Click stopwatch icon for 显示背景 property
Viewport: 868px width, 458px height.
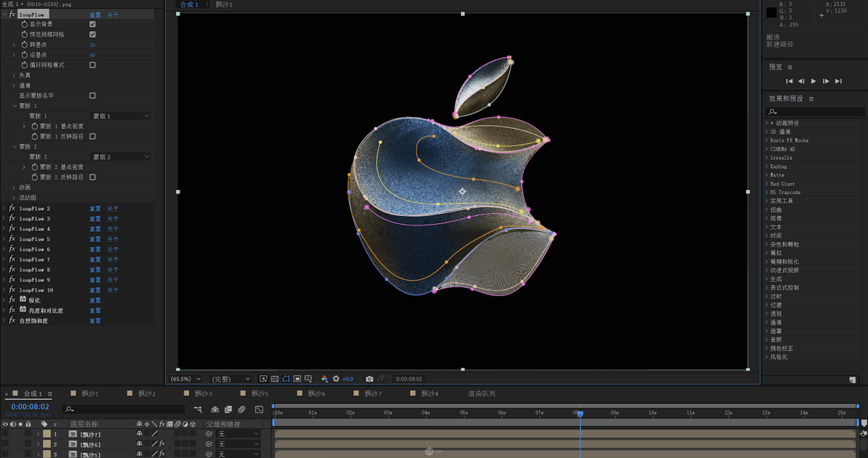point(24,24)
